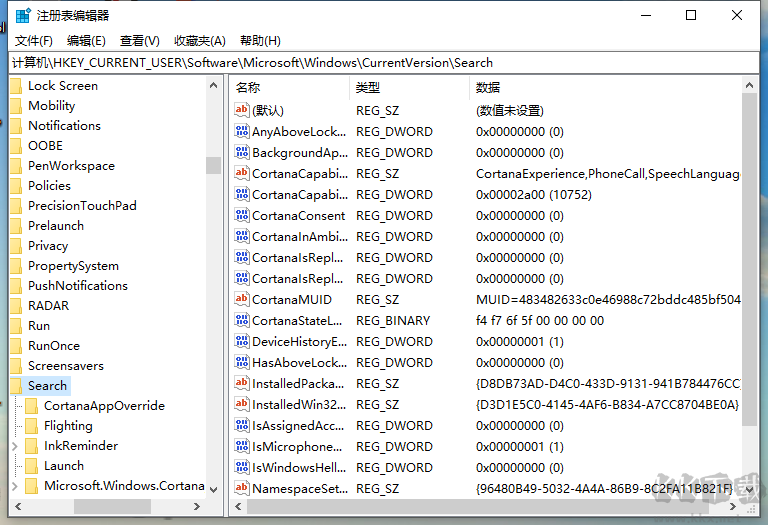Image resolution: width=768 pixels, height=525 pixels.
Task: Select the Launch folder icon
Action: (32, 466)
